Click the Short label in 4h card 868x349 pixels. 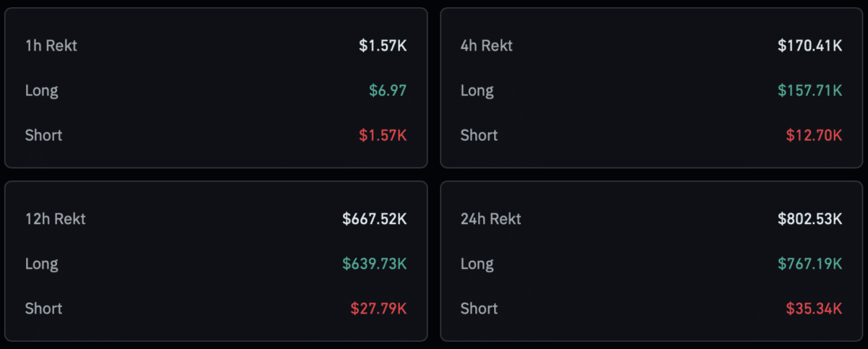[x=480, y=135]
